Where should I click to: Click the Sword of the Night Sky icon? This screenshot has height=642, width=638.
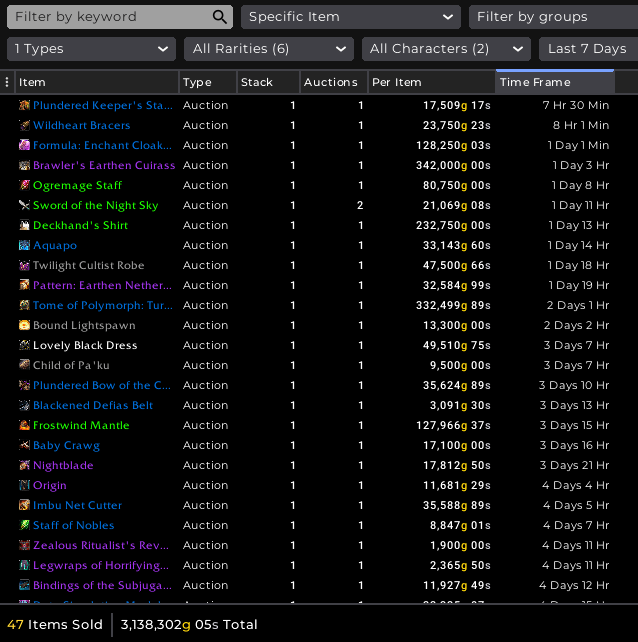[24, 205]
